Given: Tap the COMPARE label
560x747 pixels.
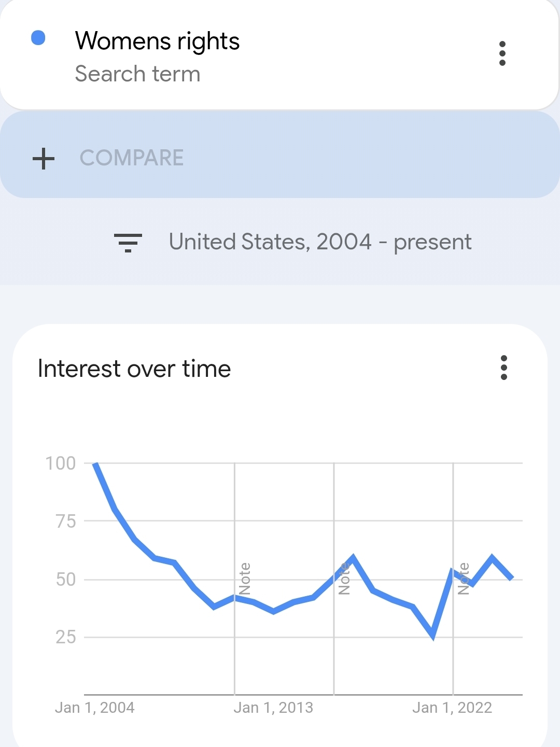Looking at the screenshot, I should point(132,158).
